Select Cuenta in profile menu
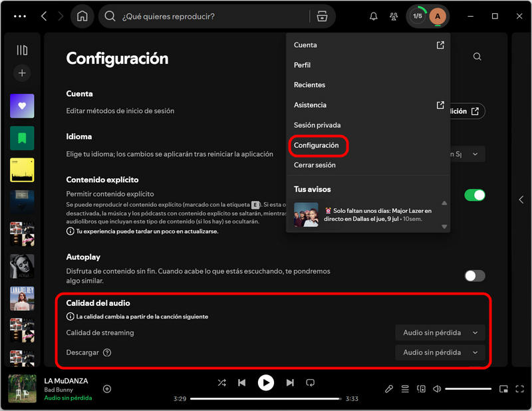532x411 pixels. [368, 45]
